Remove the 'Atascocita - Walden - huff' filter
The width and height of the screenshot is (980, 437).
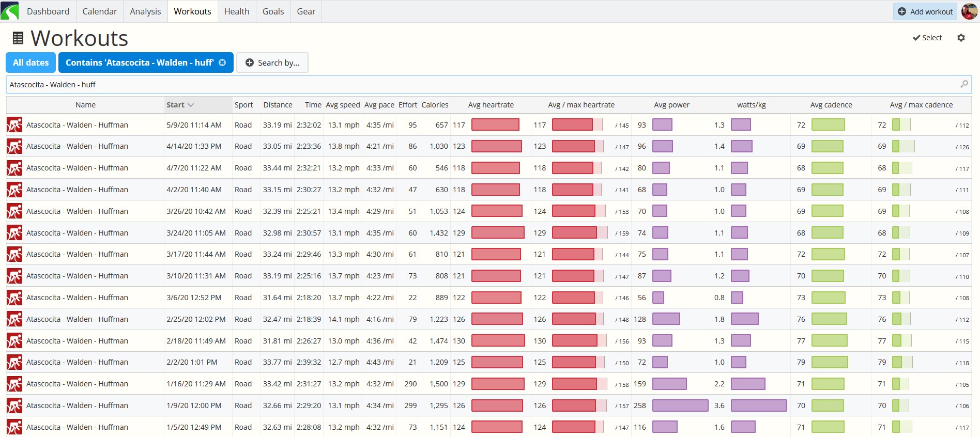222,63
